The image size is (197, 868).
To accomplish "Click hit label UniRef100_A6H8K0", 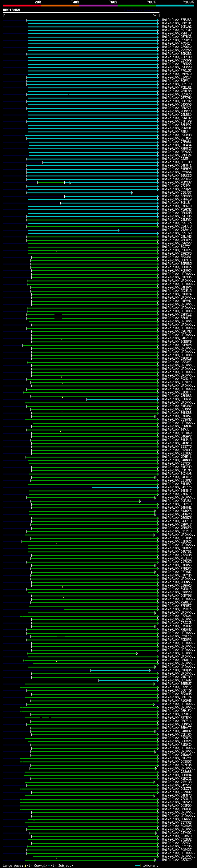I will [177, 271].
